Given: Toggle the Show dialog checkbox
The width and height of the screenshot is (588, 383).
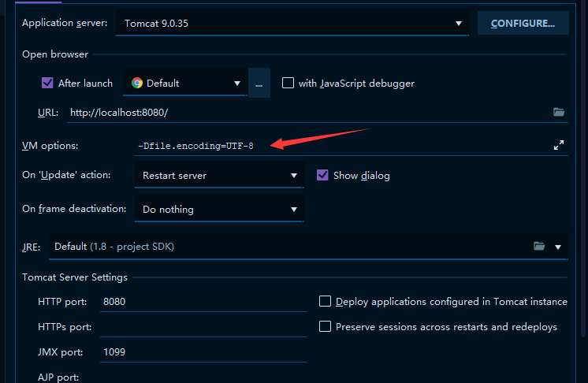Looking at the screenshot, I should (322, 175).
